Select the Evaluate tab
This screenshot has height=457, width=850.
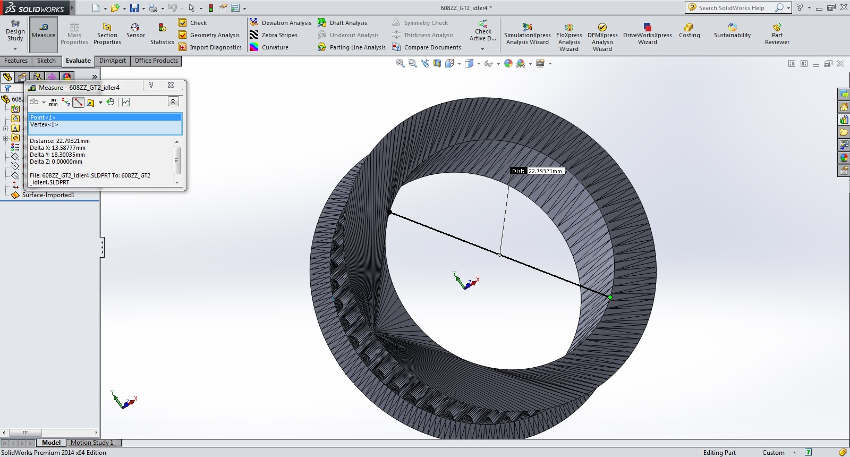[x=78, y=61]
